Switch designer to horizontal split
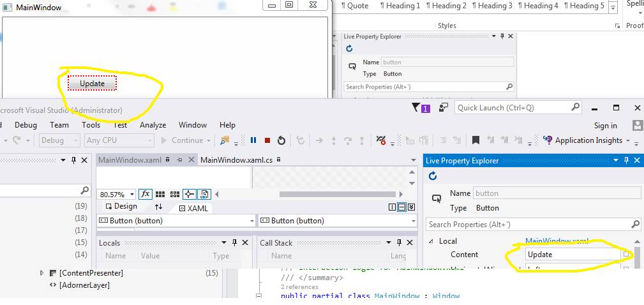The height and width of the screenshot is (305, 644). [402, 207]
